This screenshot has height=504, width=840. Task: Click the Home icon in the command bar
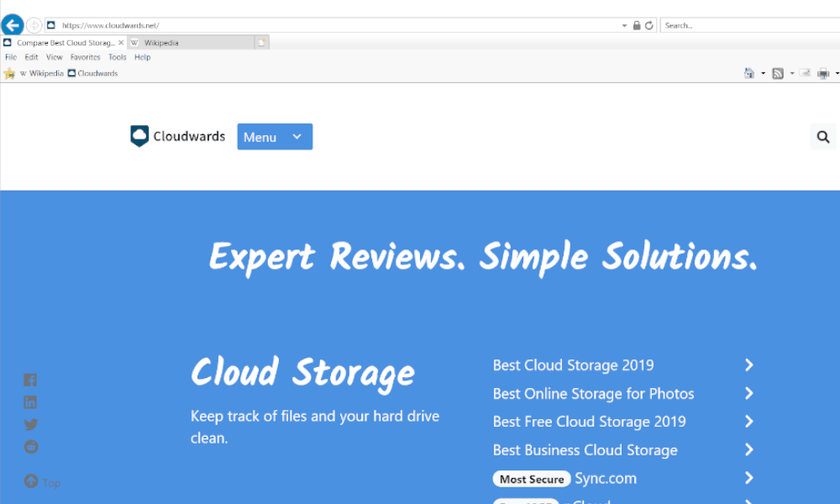[749, 73]
